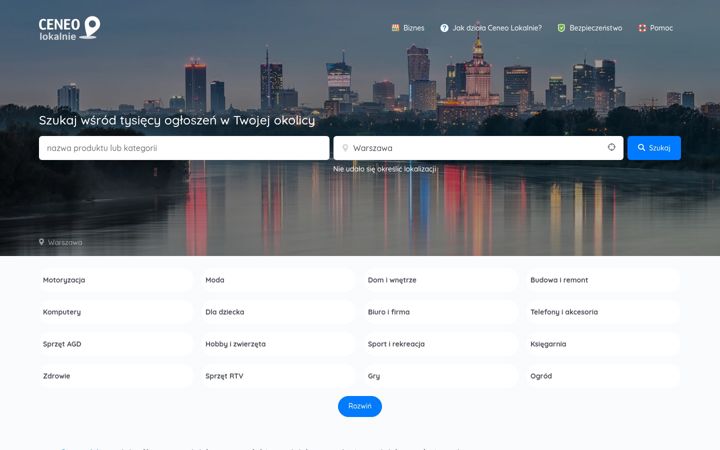Open the Zdrowie category
This screenshot has height=450, width=720.
116,376
